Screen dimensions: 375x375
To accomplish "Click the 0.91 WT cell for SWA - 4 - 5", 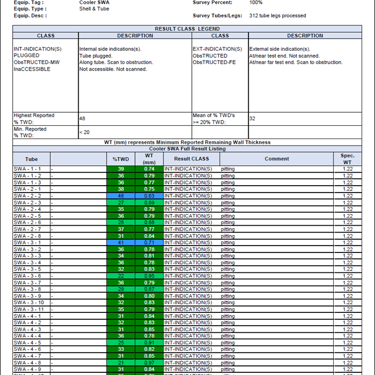I will (x=149, y=342).
